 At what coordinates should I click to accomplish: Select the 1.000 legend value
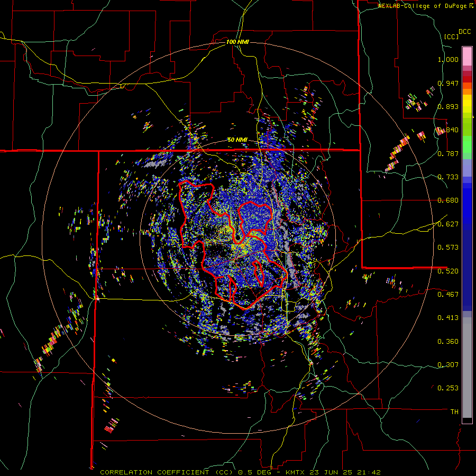(448, 59)
